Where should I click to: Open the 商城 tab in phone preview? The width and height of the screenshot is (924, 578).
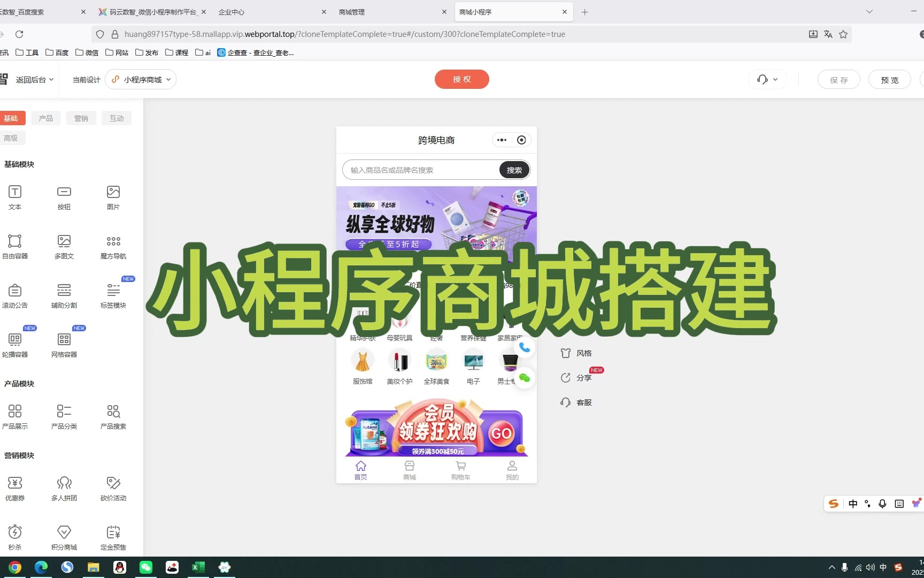410,470
